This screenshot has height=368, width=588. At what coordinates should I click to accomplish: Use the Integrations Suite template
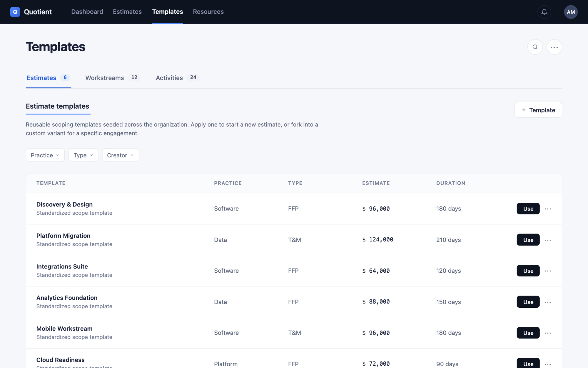(x=528, y=271)
